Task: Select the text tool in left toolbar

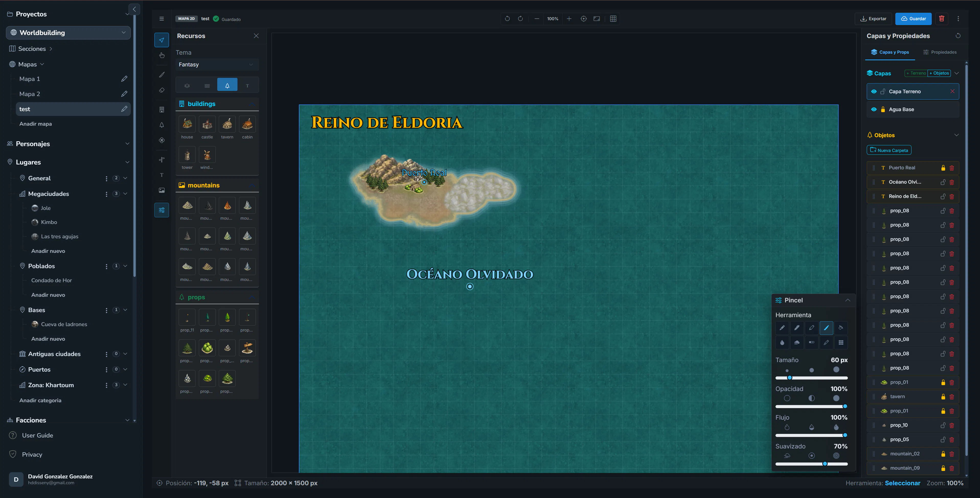Action: [x=162, y=175]
